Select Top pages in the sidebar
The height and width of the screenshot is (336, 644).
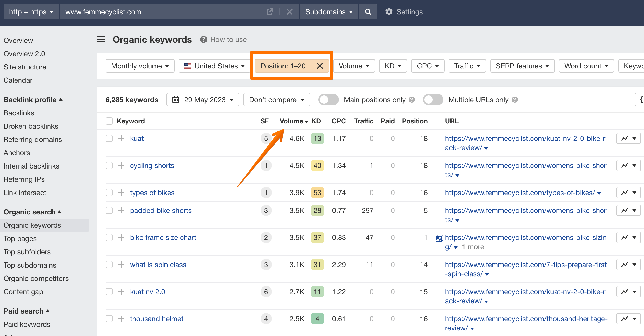[x=20, y=238]
